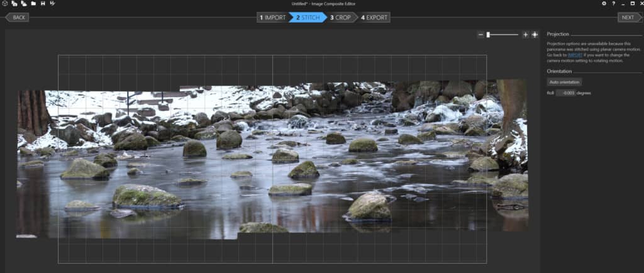
Task: Click the zoom slider handle
Action: coord(488,35)
